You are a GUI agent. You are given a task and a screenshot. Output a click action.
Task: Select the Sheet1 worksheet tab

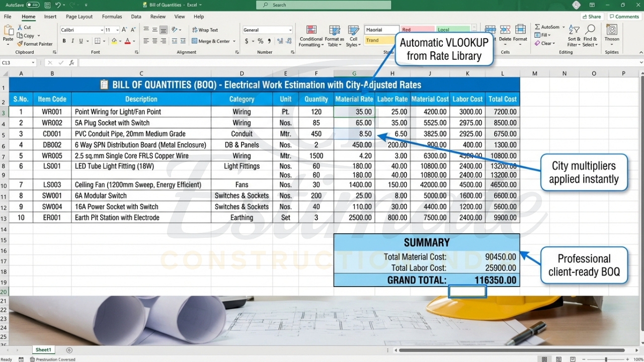coord(43,349)
